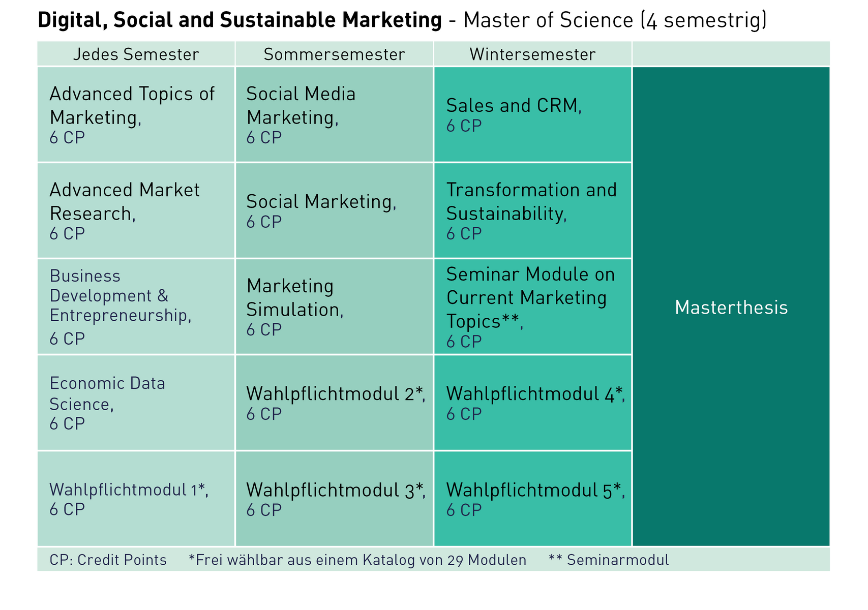Choose Wahlpflichtmodul 4 cell
The width and height of the screenshot is (868, 610).
[x=532, y=403]
